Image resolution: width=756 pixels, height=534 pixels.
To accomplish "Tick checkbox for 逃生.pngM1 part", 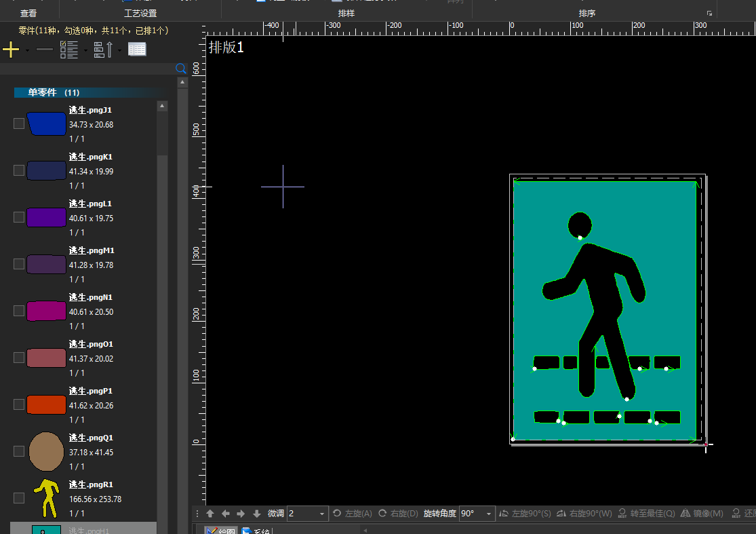I will coord(19,264).
